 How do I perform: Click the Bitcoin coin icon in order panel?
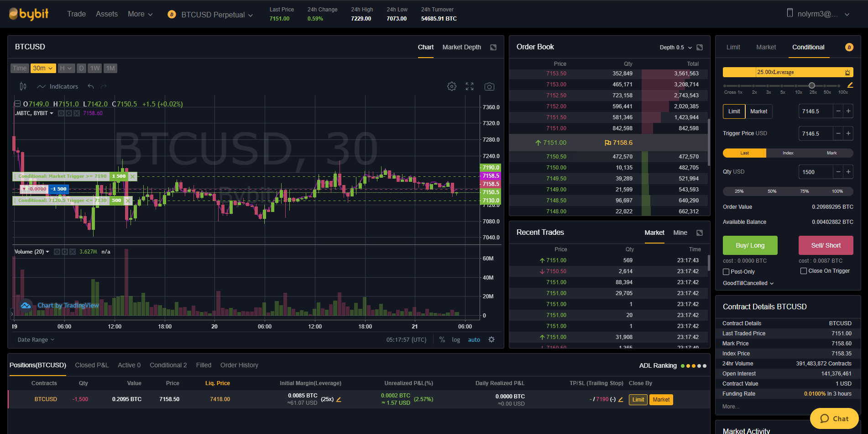point(849,47)
